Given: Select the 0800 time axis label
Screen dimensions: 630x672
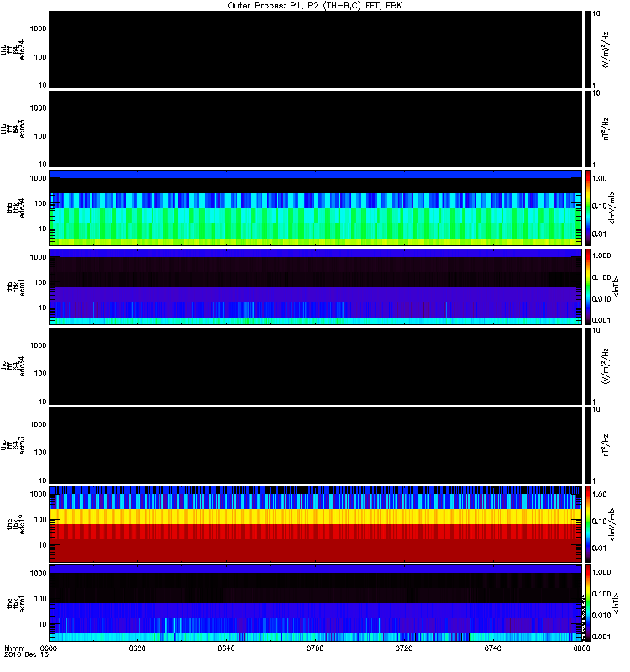Looking at the screenshot, I should [x=581, y=648].
